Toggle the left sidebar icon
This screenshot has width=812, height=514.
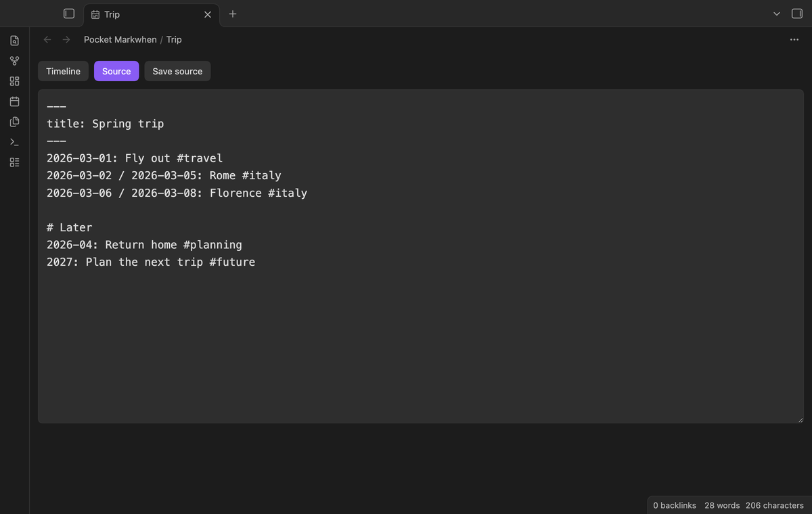click(x=68, y=14)
